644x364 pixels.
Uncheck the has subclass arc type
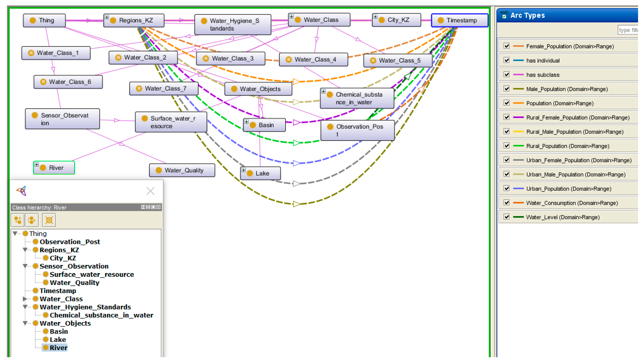506,74
